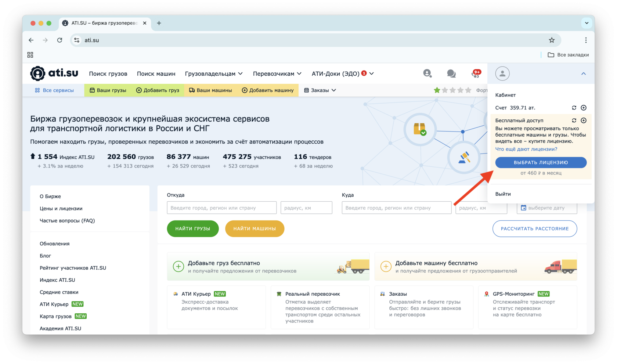Open notifications with 9+ badge
The width and height of the screenshot is (617, 364).
(476, 73)
